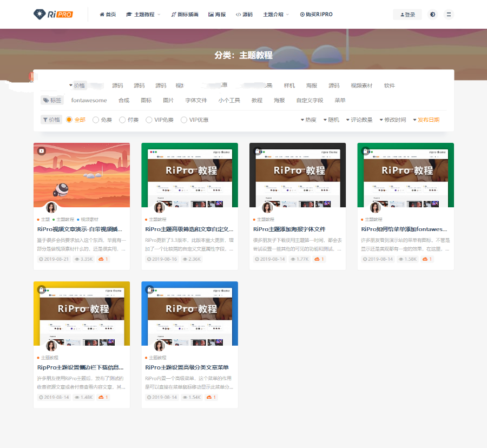The height and width of the screenshot is (448, 487).
Task: Filter by the fontawesome tag
Action: pos(89,100)
